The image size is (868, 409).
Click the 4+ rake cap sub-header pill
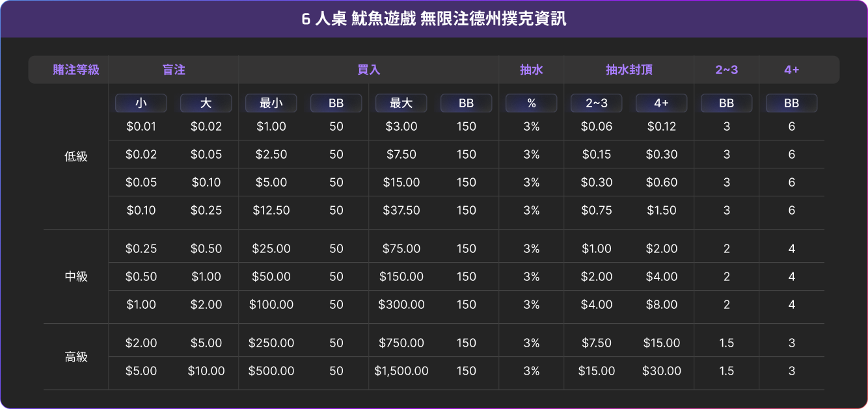[662, 103]
